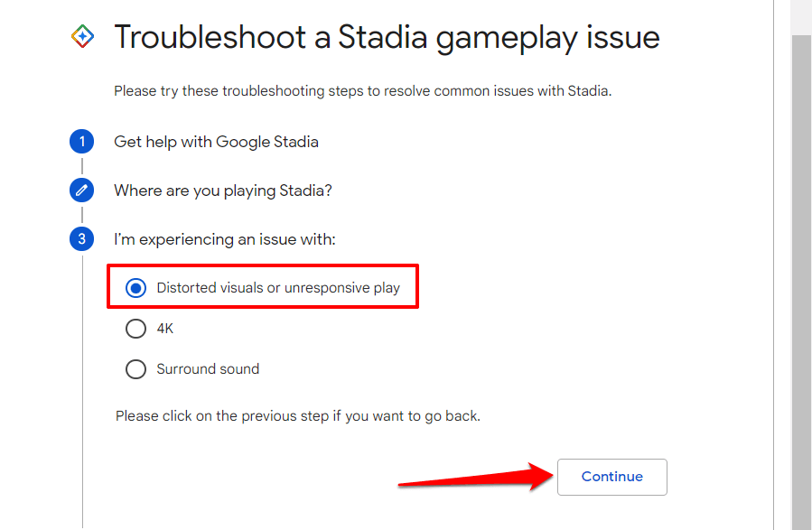Screen dimensions: 812x530
Task: Reopen 'Where are you playing Stadia?' step
Action: [223, 191]
